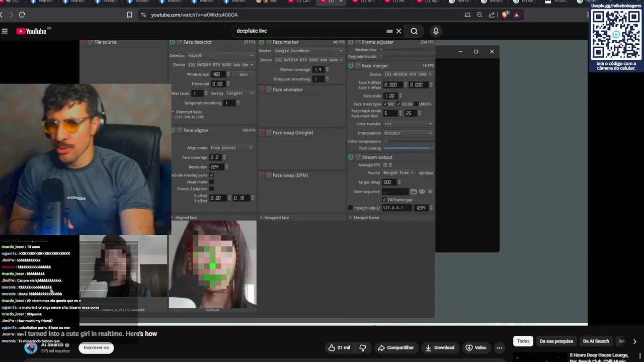Reset the Face detector module settings

[x=180, y=42]
